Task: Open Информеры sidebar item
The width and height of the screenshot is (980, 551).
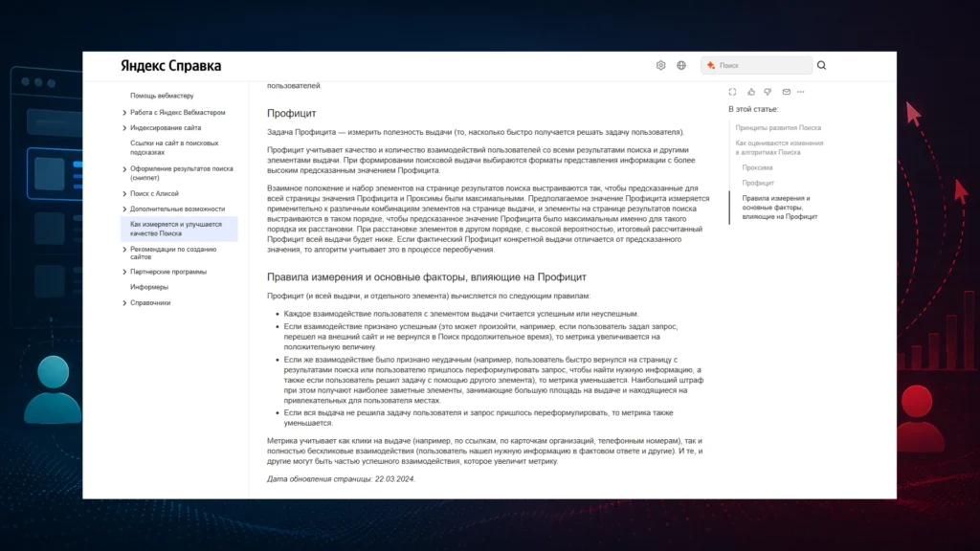Action: [x=148, y=287]
